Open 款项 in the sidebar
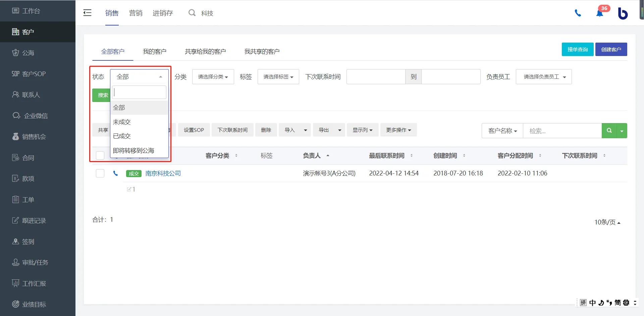Viewport: 644px width, 316px height. pos(38,178)
